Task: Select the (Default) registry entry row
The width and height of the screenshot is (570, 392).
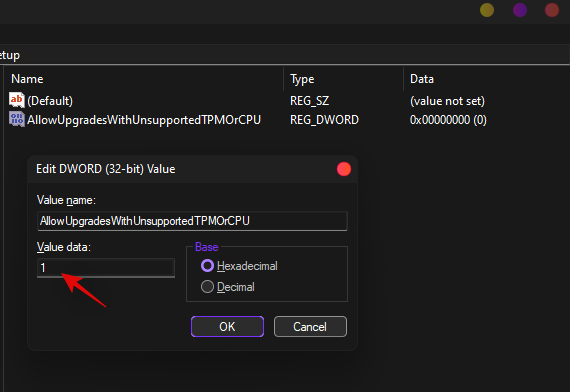Action: pos(247,101)
